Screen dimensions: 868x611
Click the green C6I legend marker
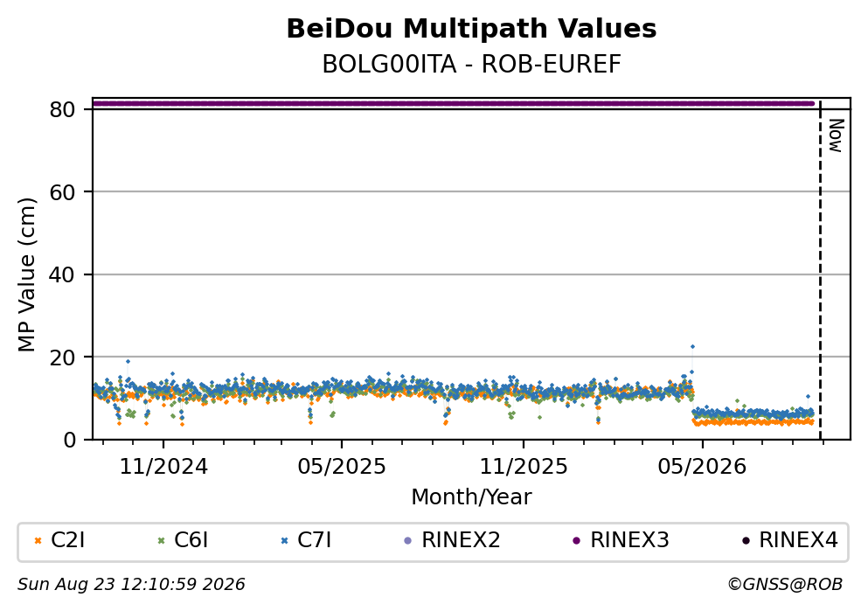pyautogui.click(x=161, y=541)
